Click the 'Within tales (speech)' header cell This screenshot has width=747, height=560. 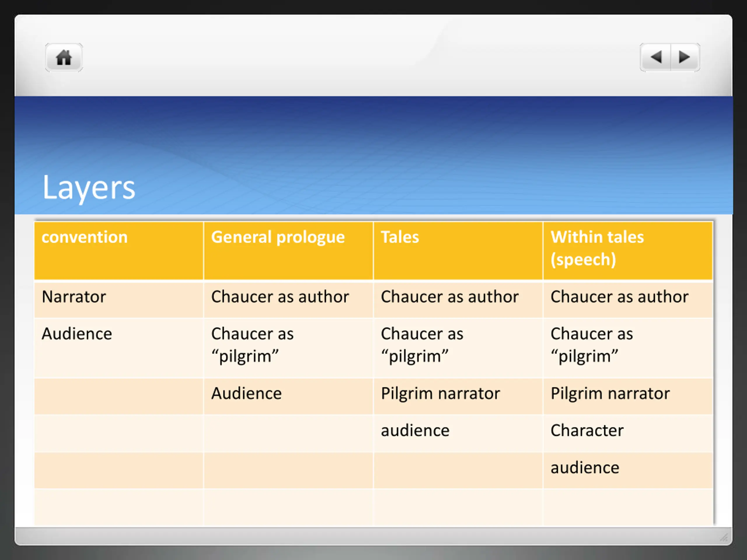point(628,251)
